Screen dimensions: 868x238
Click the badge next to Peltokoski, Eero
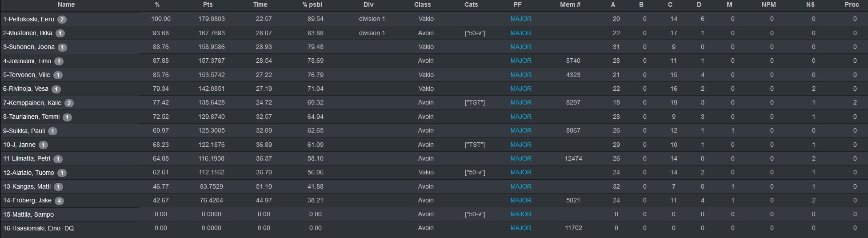pyautogui.click(x=62, y=20)
